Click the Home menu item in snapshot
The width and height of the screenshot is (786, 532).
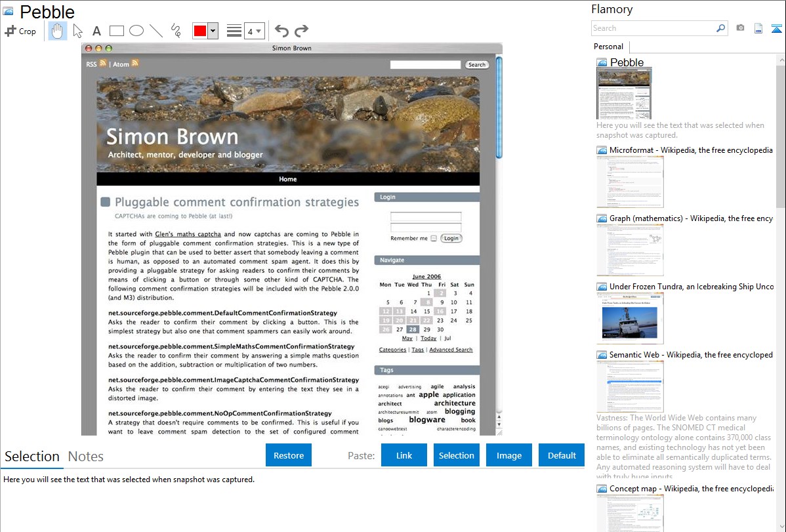click(x=288, y=179)
